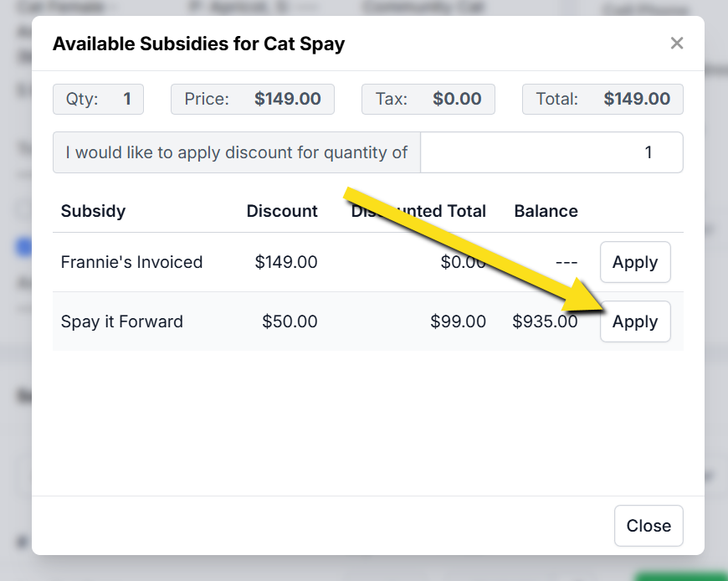Click the Discounted Total column header
This screenshot has width=728, height=581.
click(418, 211)
